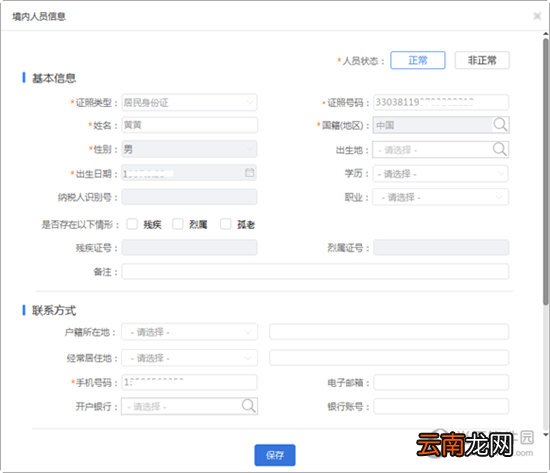The image size is (550, 473).
Task: Click the 残疾证号 field
Action: [189, 247]
